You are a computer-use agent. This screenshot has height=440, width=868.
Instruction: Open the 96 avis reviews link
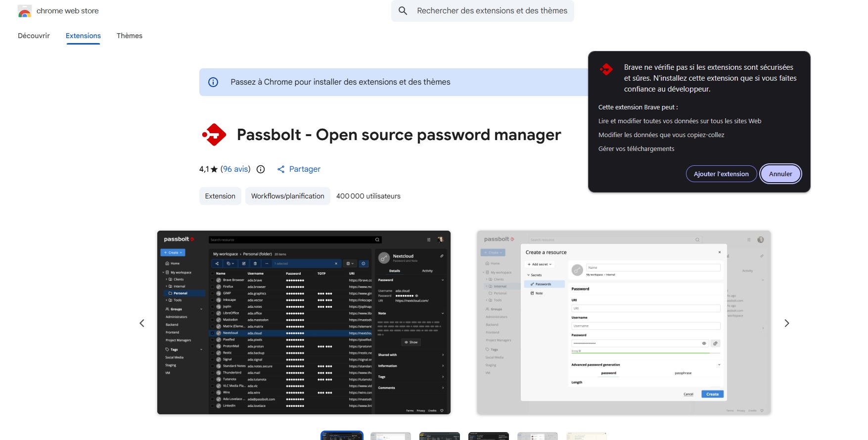coord(235,169)
